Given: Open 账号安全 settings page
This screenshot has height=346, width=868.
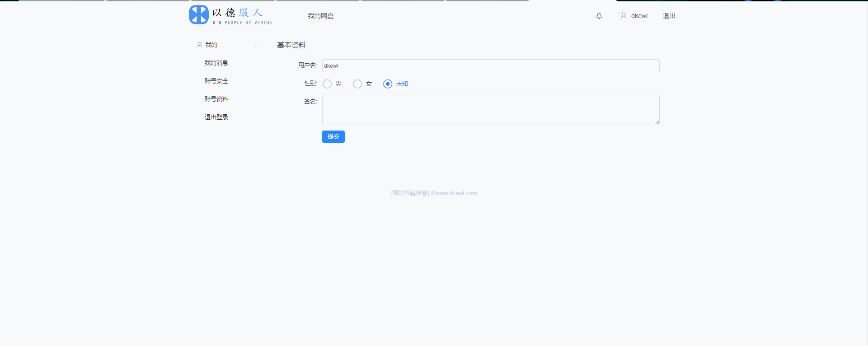Looking at the screenshot, I should coord(216,81).
